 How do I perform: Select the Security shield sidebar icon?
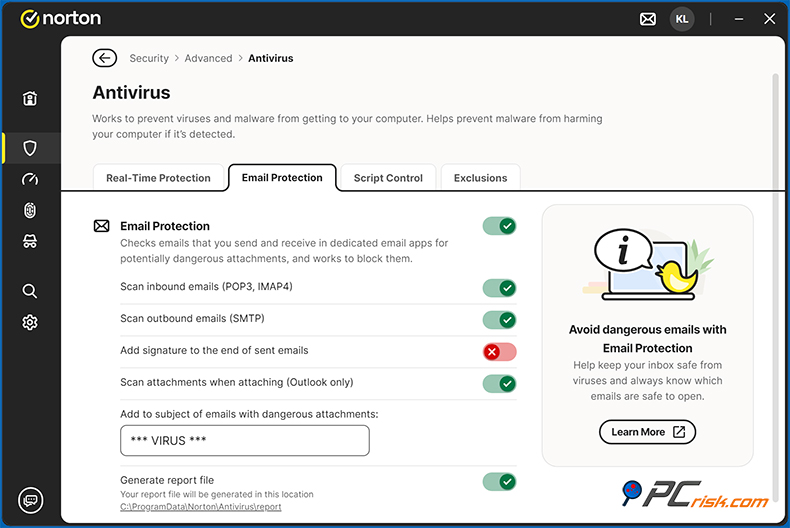click(30, 148)
